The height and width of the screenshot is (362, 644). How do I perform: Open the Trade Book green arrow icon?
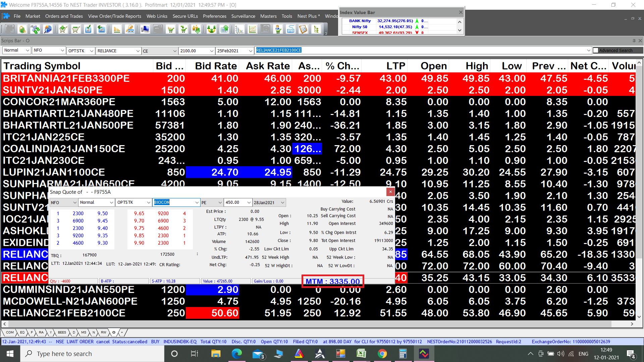[101, 29]
